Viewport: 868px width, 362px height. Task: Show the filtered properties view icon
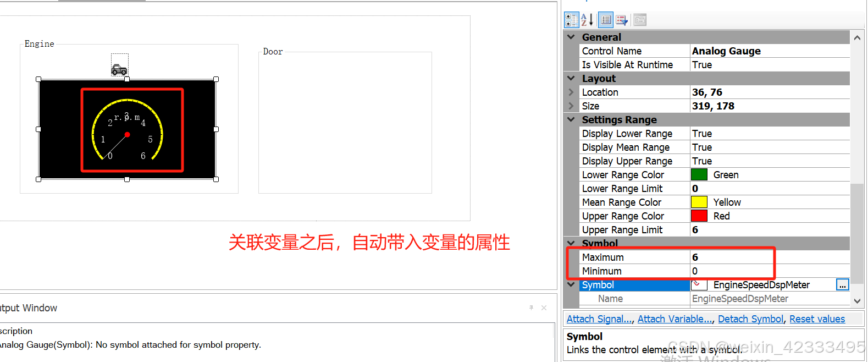[x=622, y=20]
